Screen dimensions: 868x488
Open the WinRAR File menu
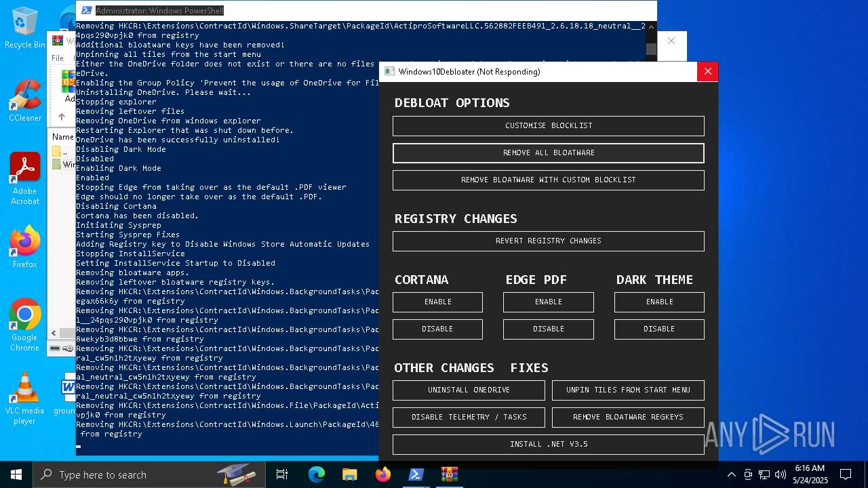pyautogui.click(x=58, y=58)
